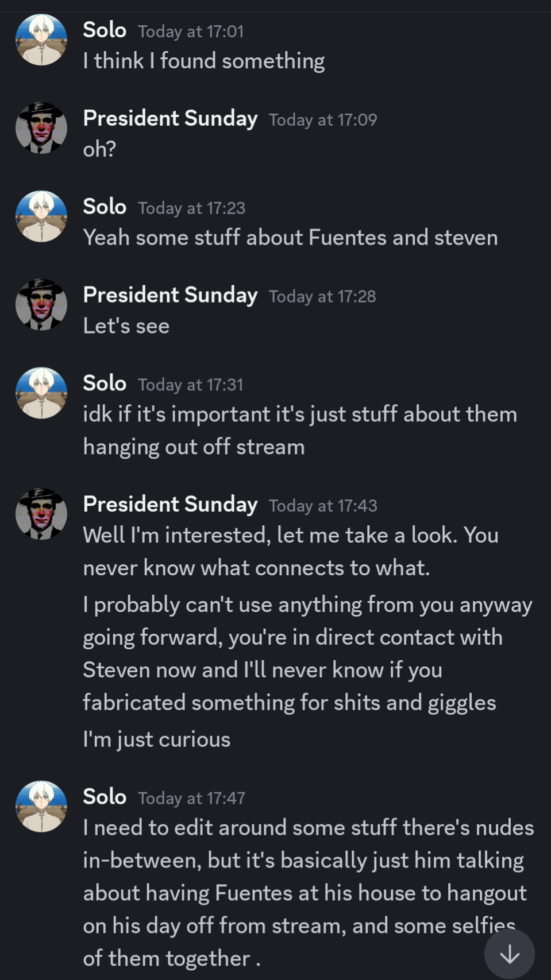
Task: Tap Solo's avatar on the 17:31 message
Action: point(41,393)
